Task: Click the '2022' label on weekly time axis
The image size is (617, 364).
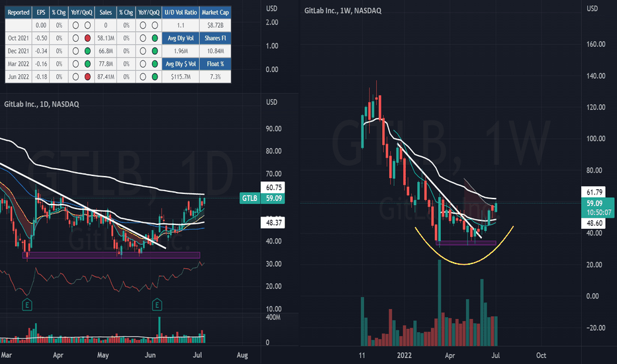Action: pos(404,355)
